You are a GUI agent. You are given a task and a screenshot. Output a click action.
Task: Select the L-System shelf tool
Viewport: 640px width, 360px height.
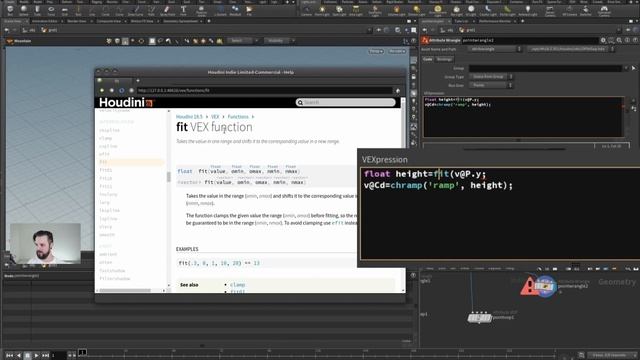[220, 10]
